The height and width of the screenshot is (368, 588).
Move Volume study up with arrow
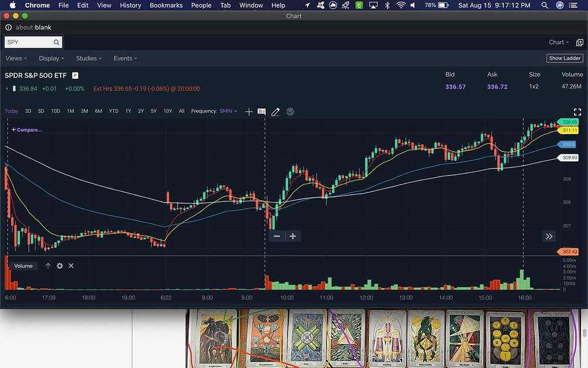point(48,266)
